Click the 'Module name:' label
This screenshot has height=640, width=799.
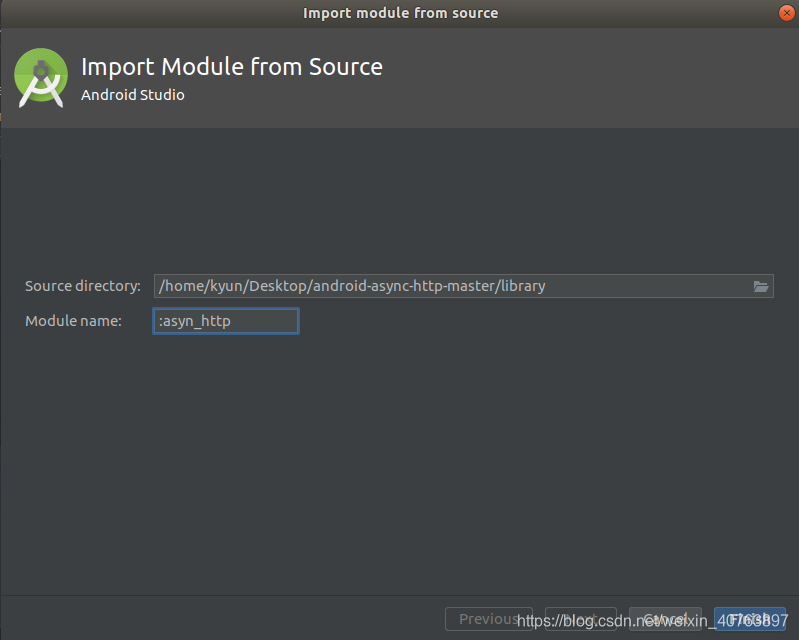click(73, 321)
